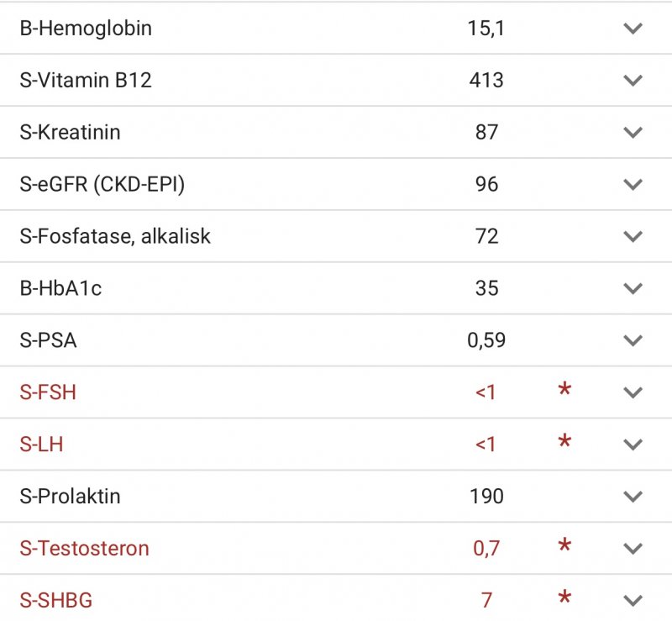Expand the S-SHBG row chevron
This screenshot has height=621, width=672.
tap(633, 601)
